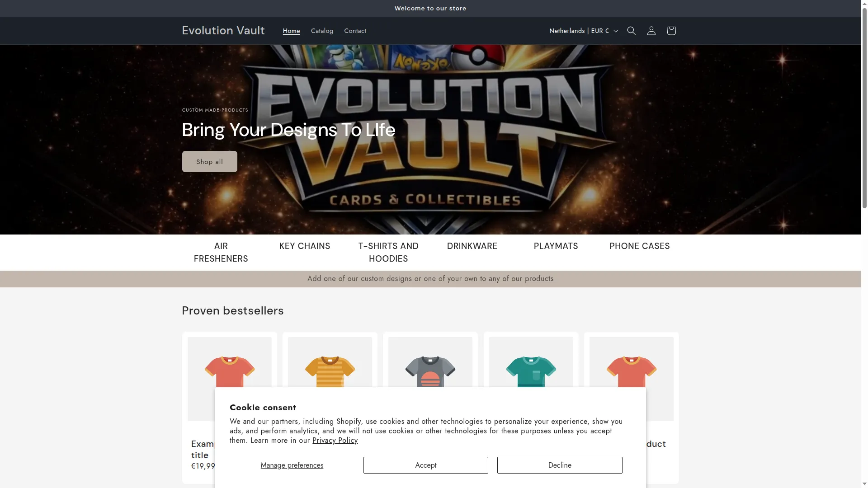This screenshot has width=868, height=488.
Task: Click the Accept cookies button
Action: click(425, 465)
